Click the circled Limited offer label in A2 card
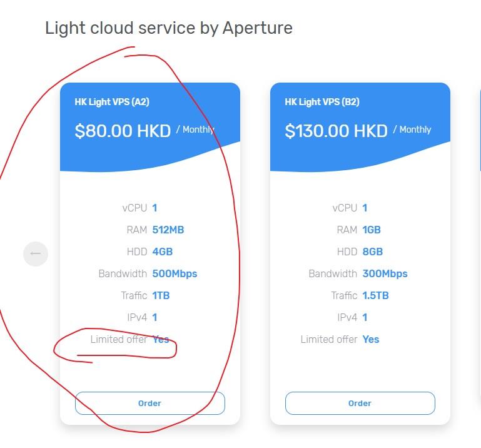 (119, 339)
